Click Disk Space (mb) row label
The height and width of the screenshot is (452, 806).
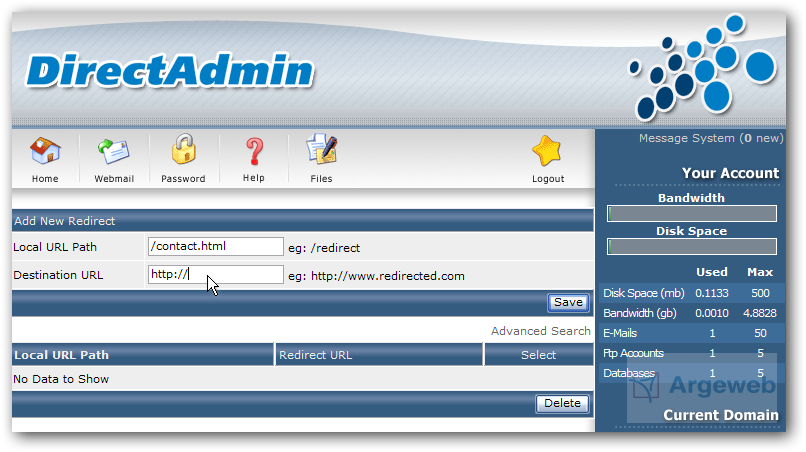click(644, 293)
